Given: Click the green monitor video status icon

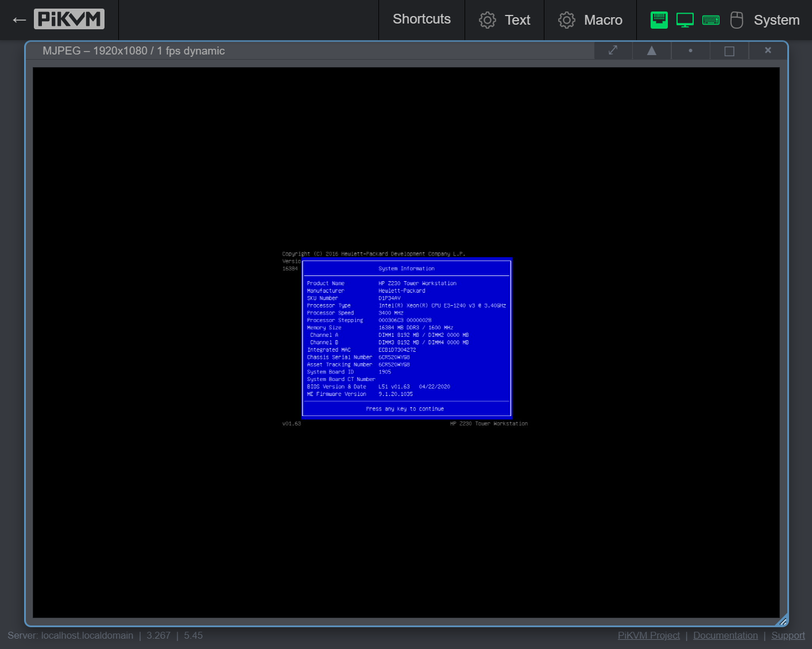Looking at the screenshot, I should pos(685,20).
